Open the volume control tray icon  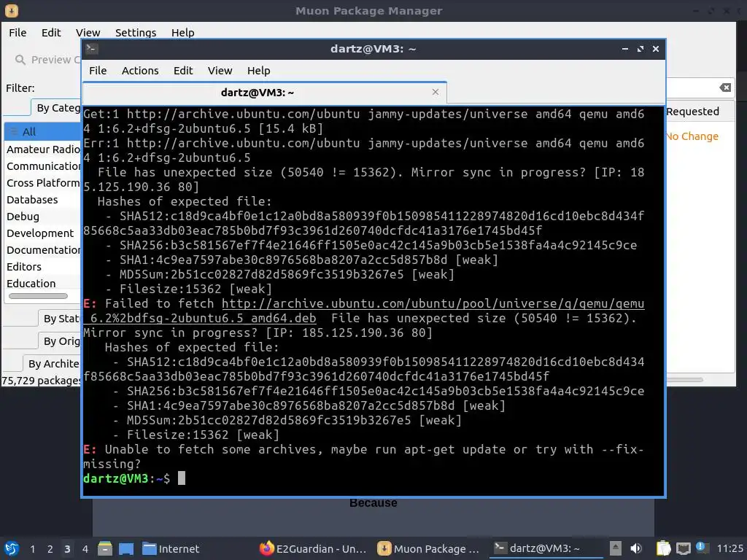tap(636, 548)
